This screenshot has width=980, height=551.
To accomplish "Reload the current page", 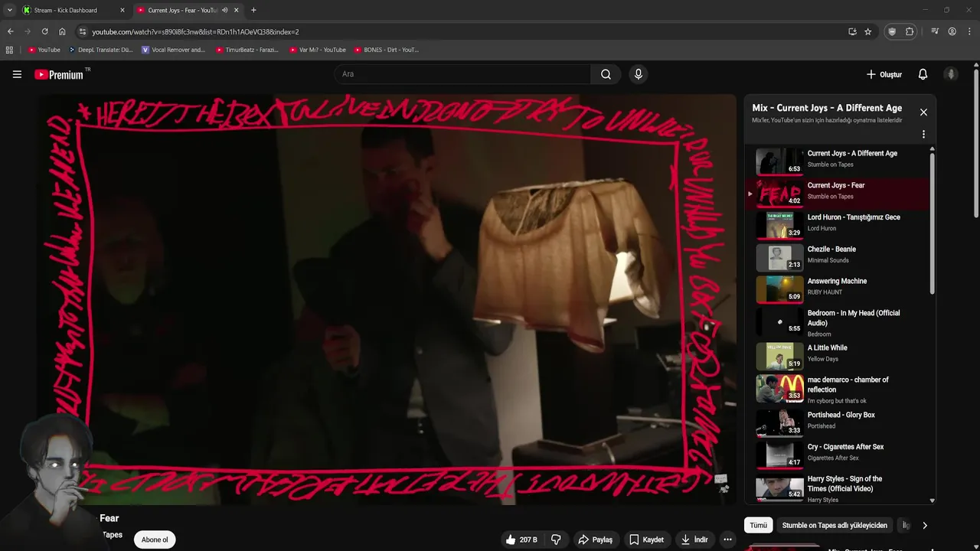I will pyautogui.click(x=44, y=31).
